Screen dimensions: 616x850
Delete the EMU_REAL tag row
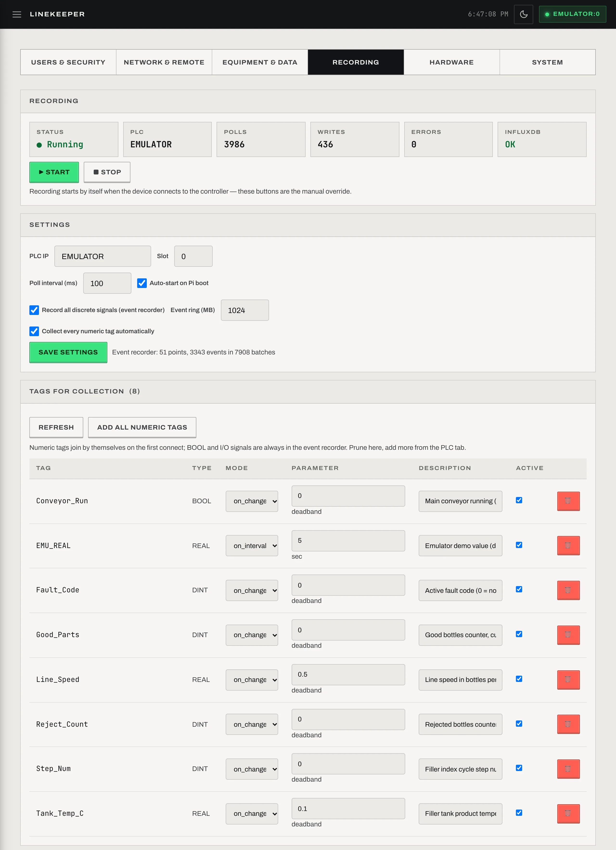tap(568, 546)
